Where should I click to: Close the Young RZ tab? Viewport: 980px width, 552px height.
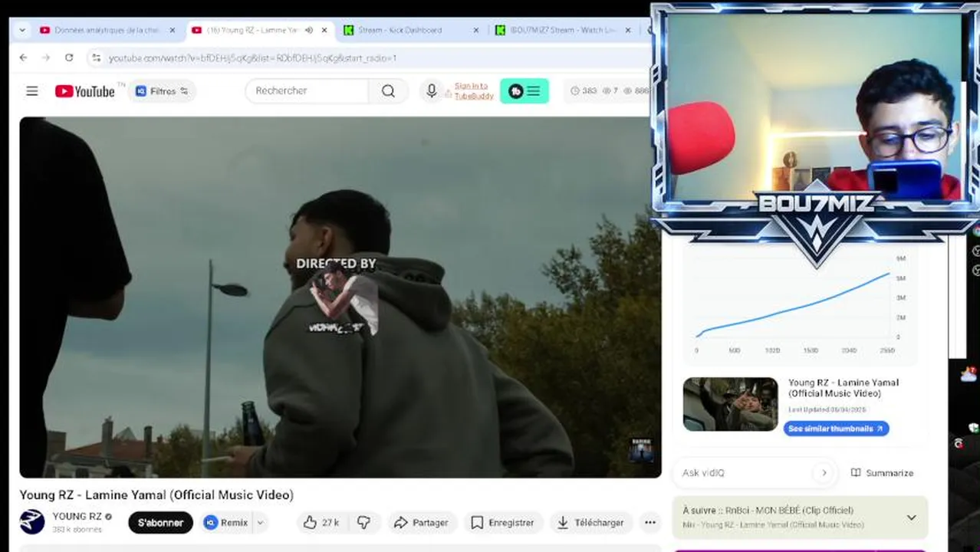click(324, 30)
